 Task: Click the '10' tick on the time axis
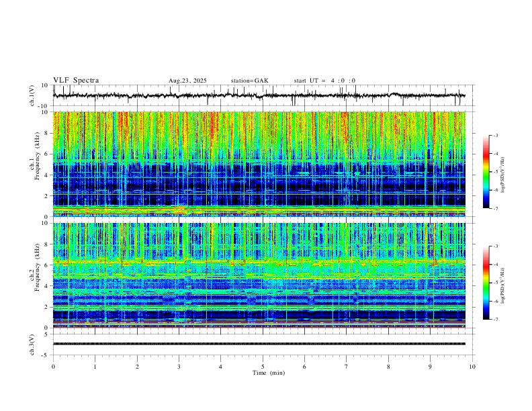(x=472, y=367)
